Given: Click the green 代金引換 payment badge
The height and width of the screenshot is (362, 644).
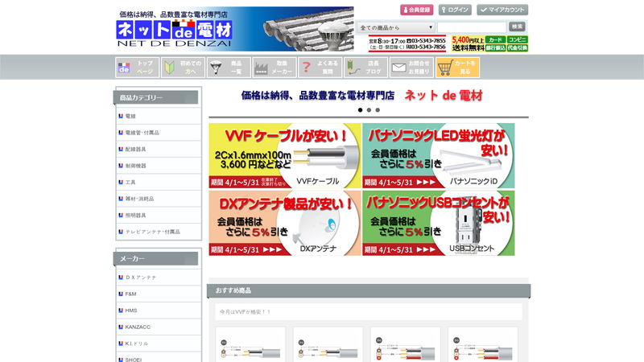Looking at the screenshot, I should point(517,47).
